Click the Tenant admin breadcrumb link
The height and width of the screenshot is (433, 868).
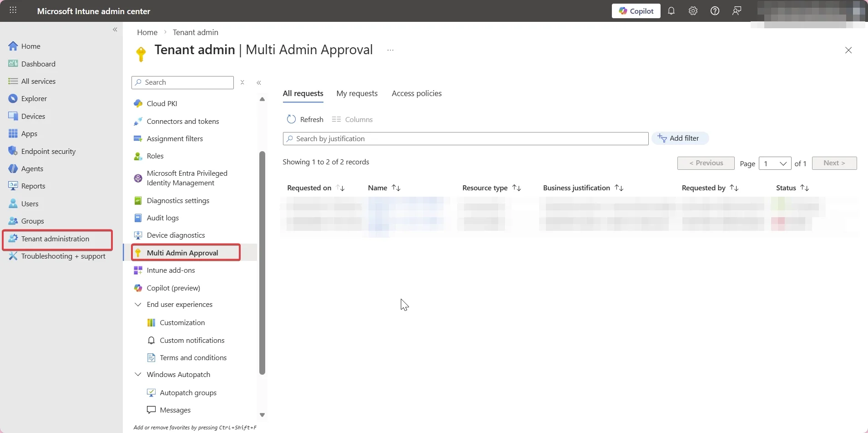[195, 32]
